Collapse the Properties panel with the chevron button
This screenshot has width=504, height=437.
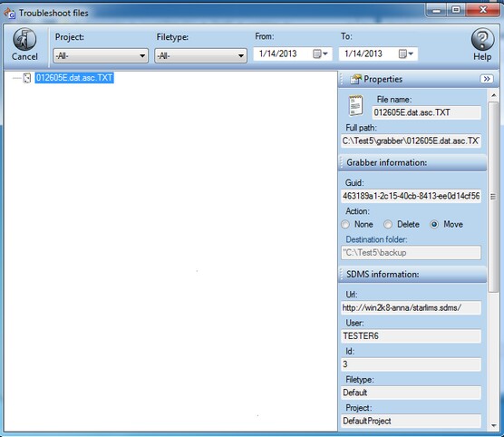pyautogui.click(x=487, y=79)
